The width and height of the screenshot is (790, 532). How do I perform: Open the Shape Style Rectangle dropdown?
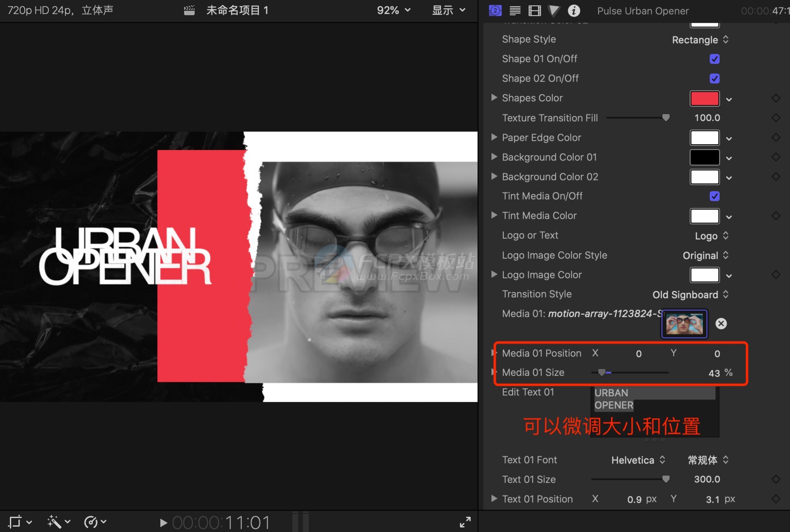click(x=700, y=40)
